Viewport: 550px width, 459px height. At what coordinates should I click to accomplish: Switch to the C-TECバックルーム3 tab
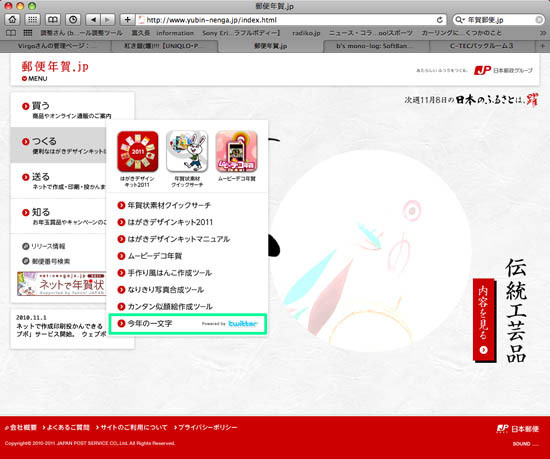(481, 46)
